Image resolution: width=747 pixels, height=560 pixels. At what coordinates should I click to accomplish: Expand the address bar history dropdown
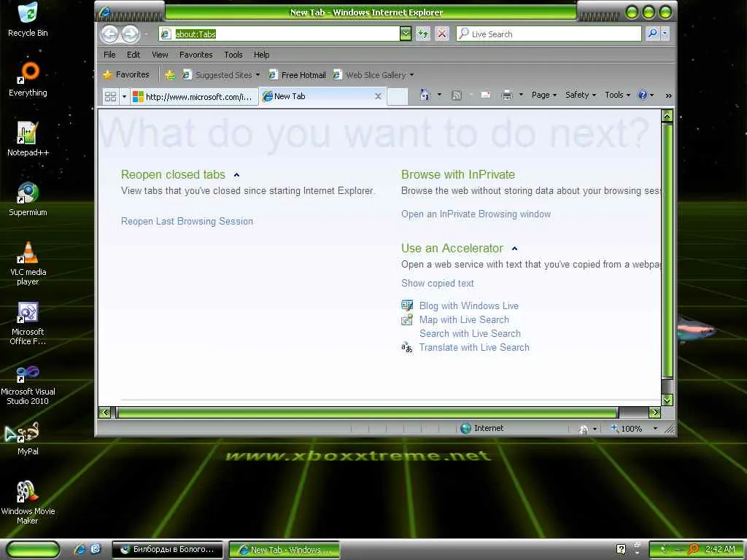click(x=406, y=34)
